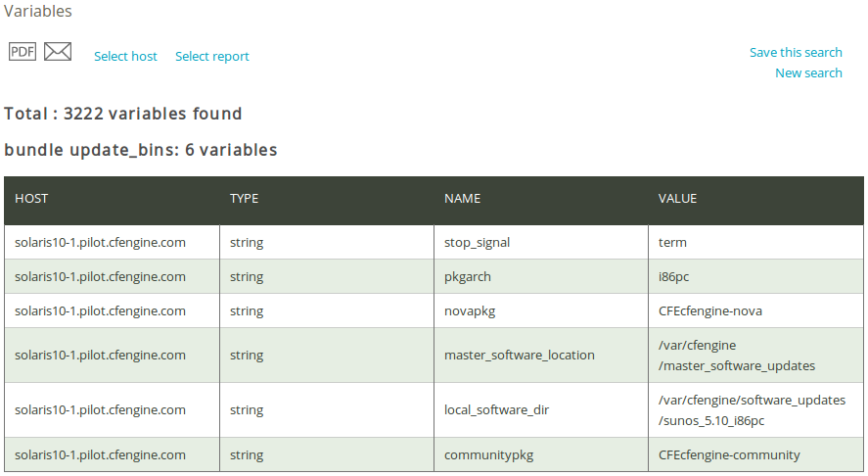Click the host cell in the stop_signal row

pos(112,242)
